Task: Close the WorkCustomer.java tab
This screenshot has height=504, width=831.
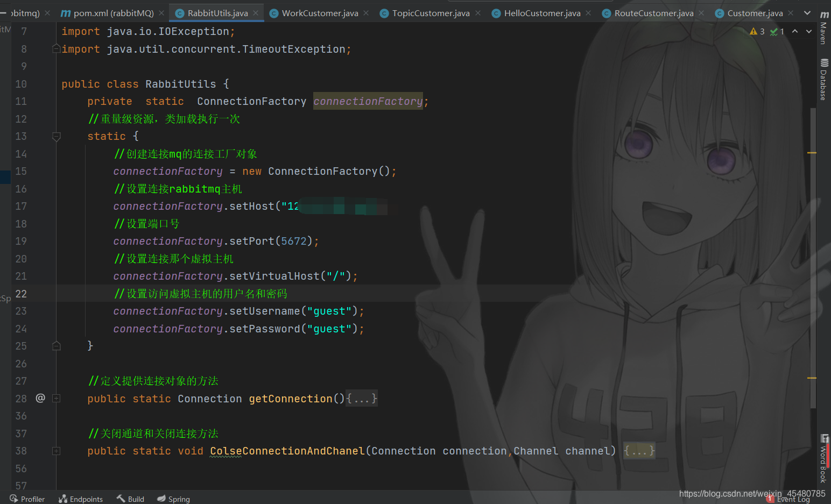Action: coord(366,13)
